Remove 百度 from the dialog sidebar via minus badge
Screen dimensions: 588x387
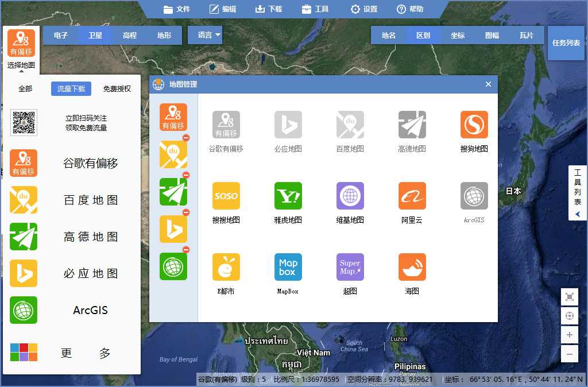(x=186, y=138)
